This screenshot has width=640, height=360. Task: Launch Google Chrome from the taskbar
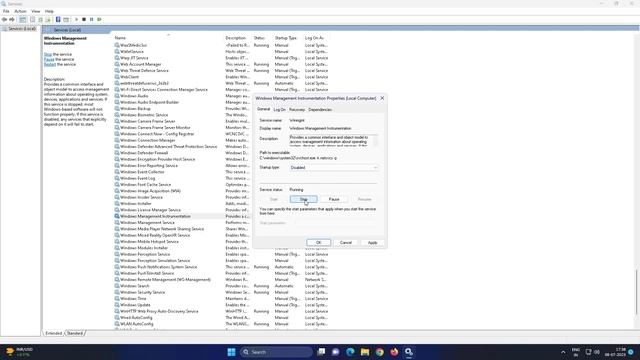(x=380, y=352)
